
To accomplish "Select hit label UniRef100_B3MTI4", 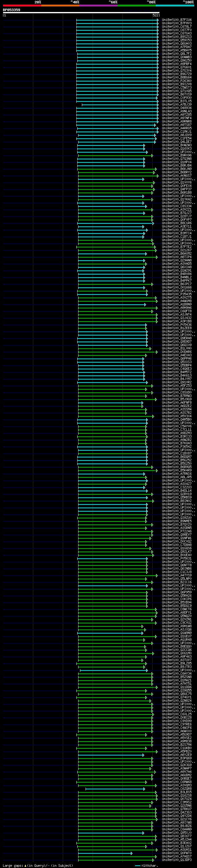I will pos(177,233).
